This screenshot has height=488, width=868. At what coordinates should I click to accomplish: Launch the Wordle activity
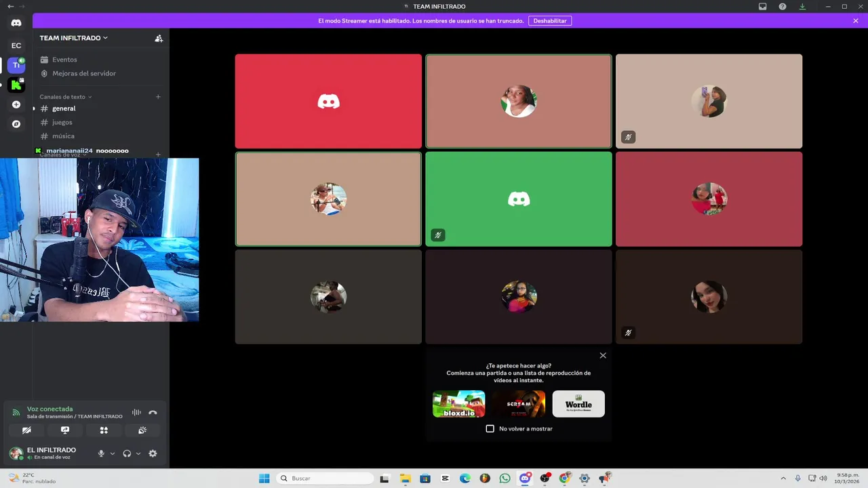point(578,404)
